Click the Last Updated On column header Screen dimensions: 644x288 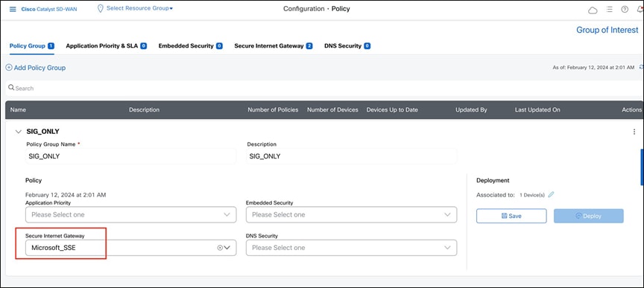coord(537,109)
